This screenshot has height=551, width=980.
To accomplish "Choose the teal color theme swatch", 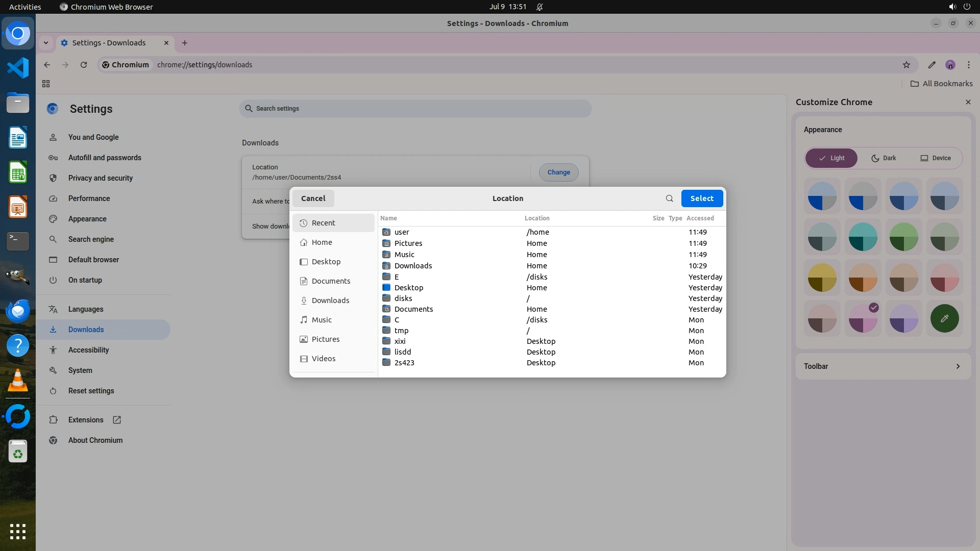I will pos(863,237).
